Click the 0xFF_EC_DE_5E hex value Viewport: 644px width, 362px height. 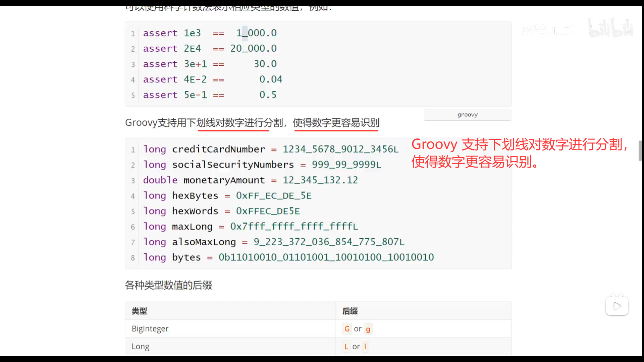pos(274,195)
